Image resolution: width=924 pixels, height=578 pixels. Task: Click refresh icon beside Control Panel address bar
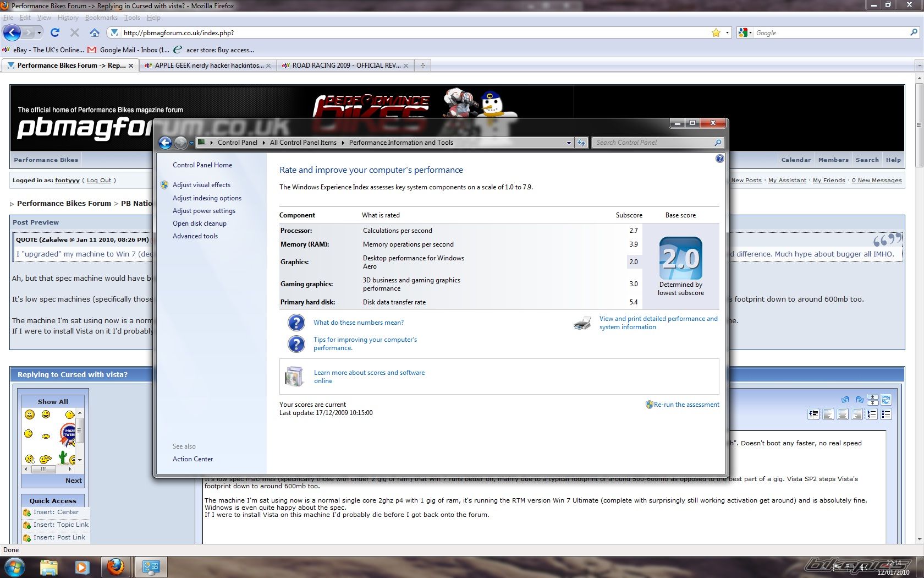tap(581, 143)
